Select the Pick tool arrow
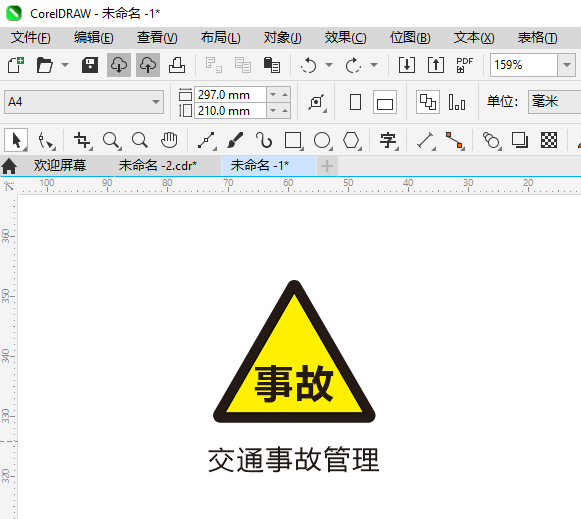581x519 pixels. 16,140
